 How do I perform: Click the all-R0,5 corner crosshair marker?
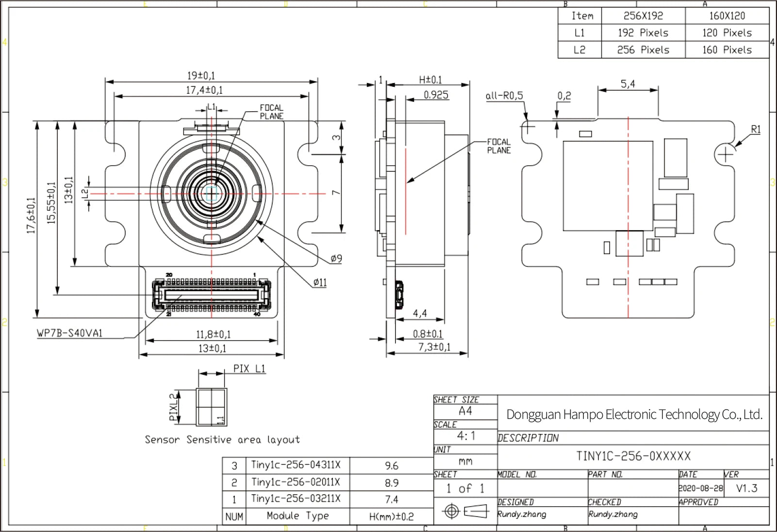click(528, 128)
